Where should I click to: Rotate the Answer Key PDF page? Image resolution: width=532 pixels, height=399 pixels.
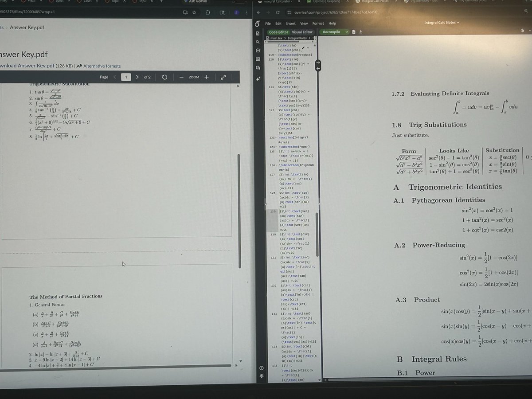click(164, 77)
